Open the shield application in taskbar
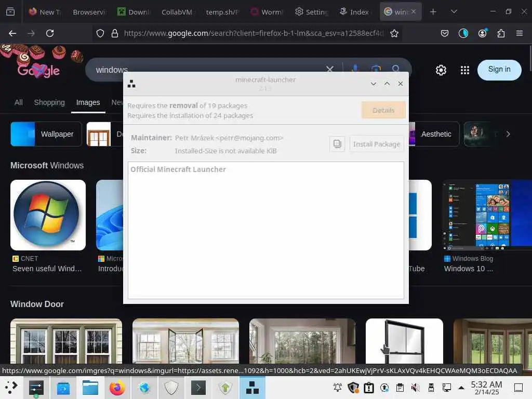532x399 pixels. pyautogui.click(x=171, y=388)
